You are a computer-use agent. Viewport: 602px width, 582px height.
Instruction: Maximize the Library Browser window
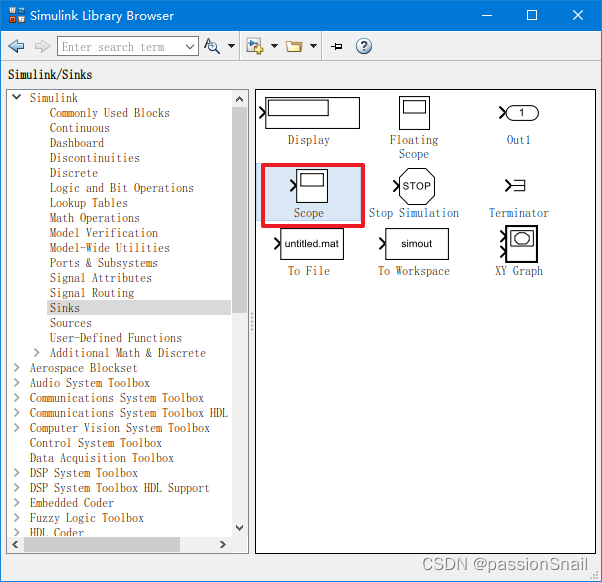tap(532, 15)
